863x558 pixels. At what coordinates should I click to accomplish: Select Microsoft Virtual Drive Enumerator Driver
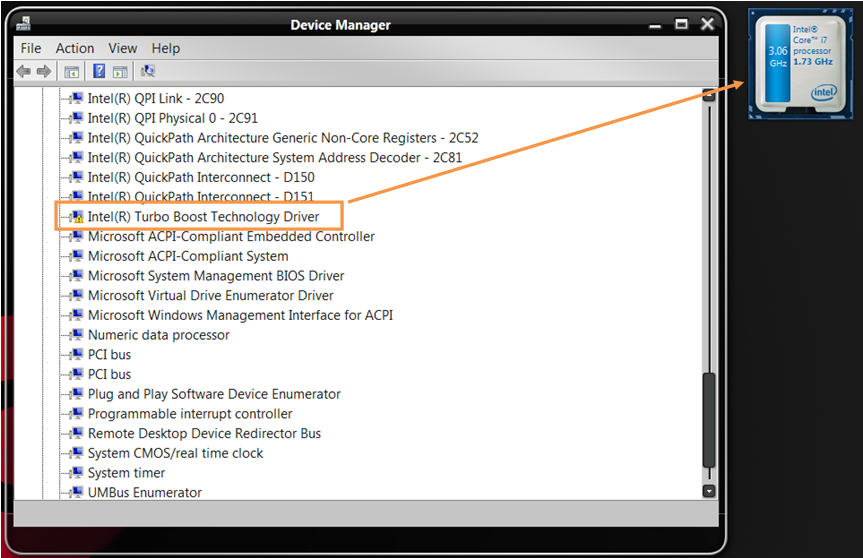point(211,296)
